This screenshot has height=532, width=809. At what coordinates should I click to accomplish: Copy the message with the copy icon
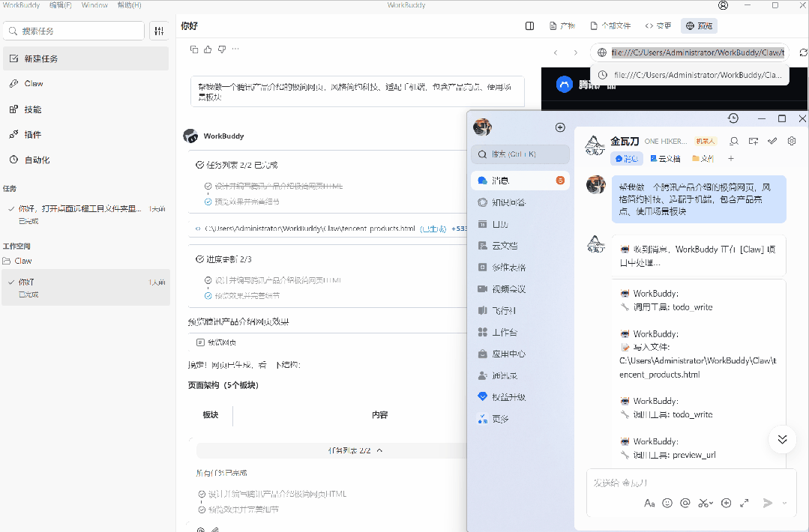[194, 49]
